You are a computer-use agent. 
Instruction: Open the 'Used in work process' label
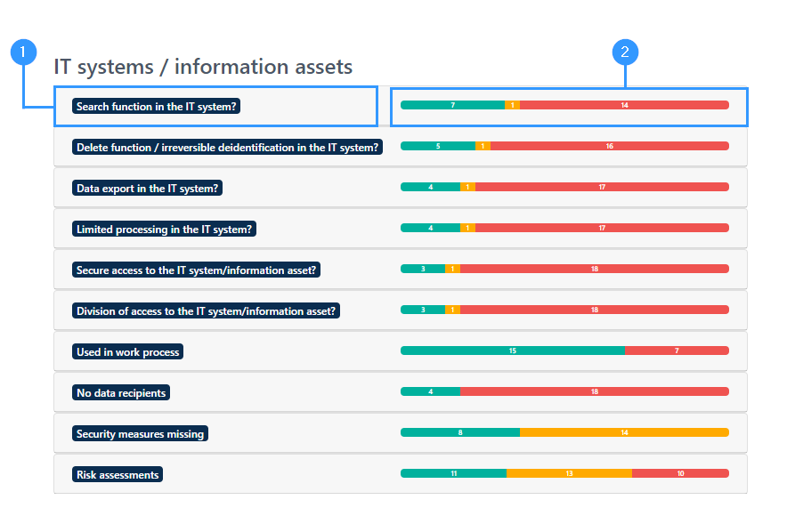128,352
